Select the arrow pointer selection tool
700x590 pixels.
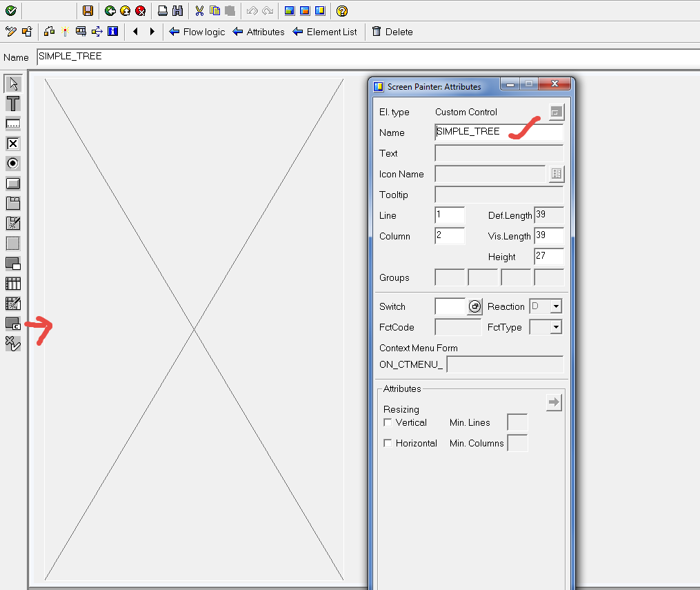(14, 83)
